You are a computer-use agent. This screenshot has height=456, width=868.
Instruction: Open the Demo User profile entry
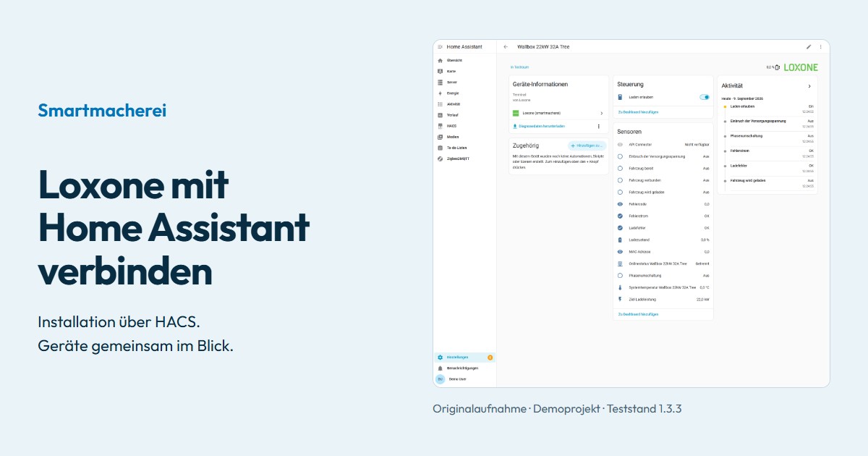tap(465, 379)
